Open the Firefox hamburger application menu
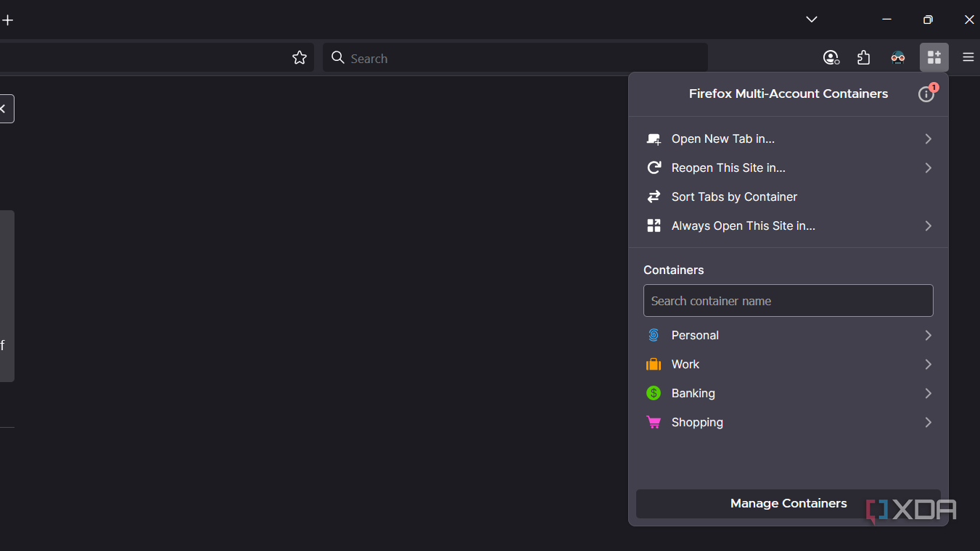 tap(968, 57)
